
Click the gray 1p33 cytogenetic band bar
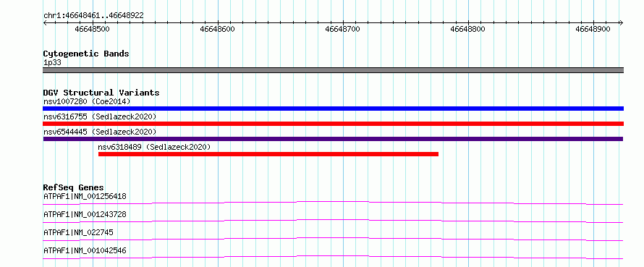pos(333,70)
